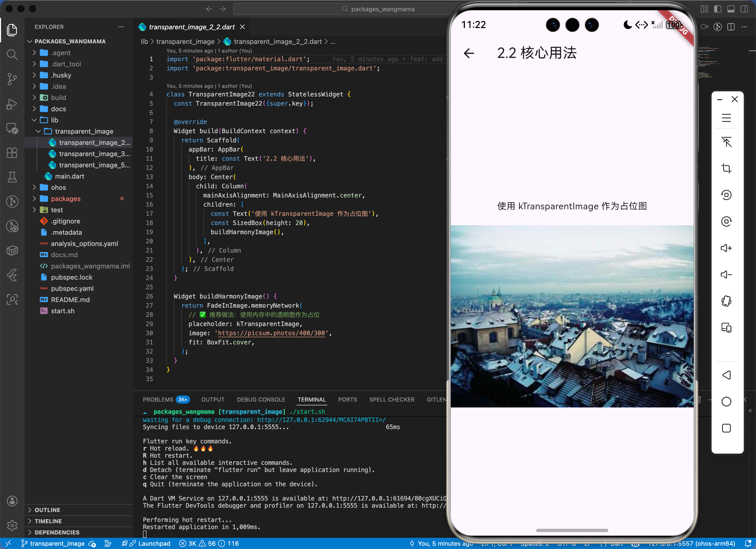Click the emulator screenshot crop icon
This screenshot has height=549, width=756.
[x=726, y=169]
